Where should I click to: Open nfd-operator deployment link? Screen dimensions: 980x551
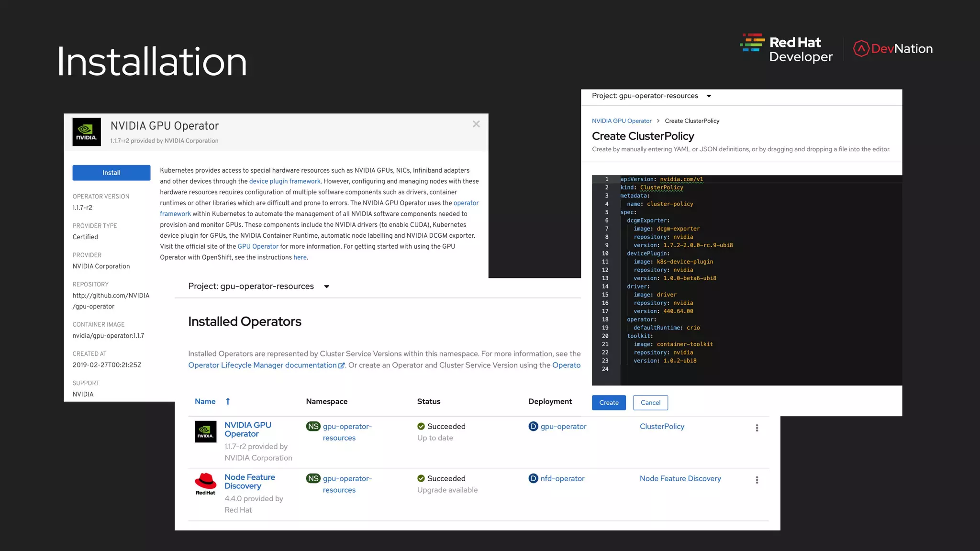[x=562, y=479]
